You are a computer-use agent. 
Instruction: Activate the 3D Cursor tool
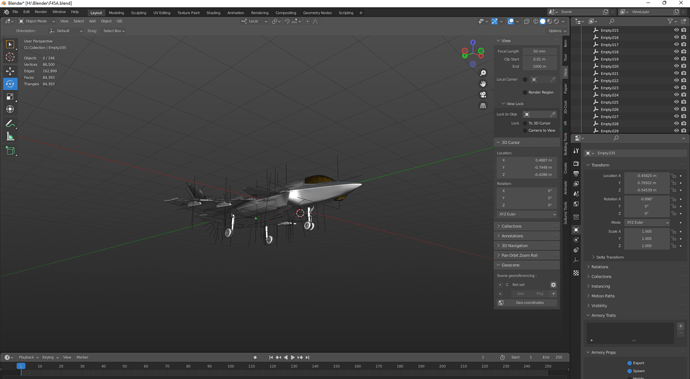pos(10,57)
